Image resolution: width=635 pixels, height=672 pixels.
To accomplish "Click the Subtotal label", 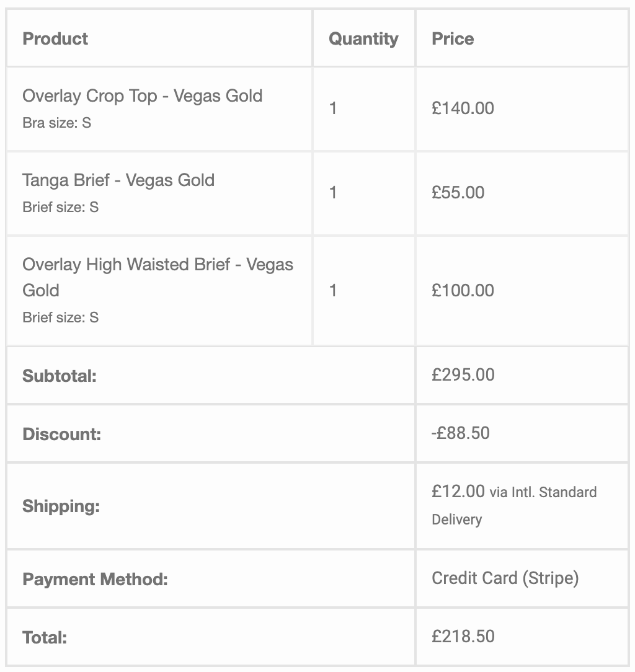I will click(x=59, y=376).
